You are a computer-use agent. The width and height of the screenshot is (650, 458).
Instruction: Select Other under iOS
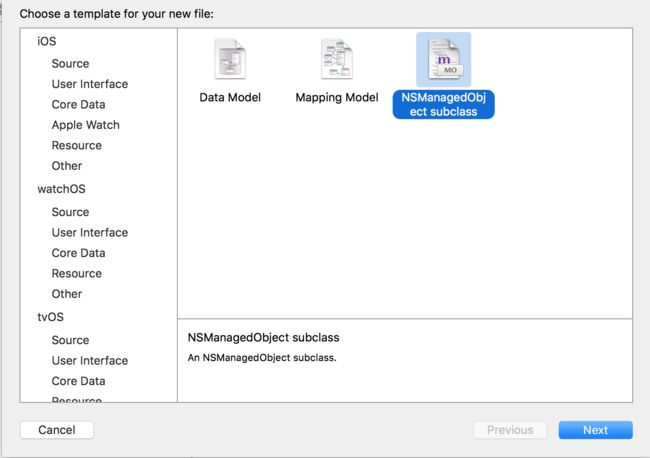tap(67, 166)
